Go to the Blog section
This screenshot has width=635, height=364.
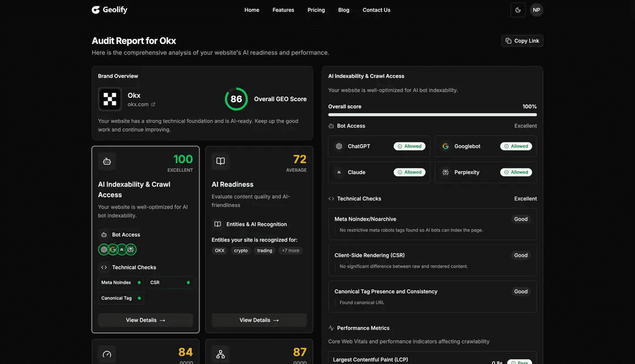343,9
